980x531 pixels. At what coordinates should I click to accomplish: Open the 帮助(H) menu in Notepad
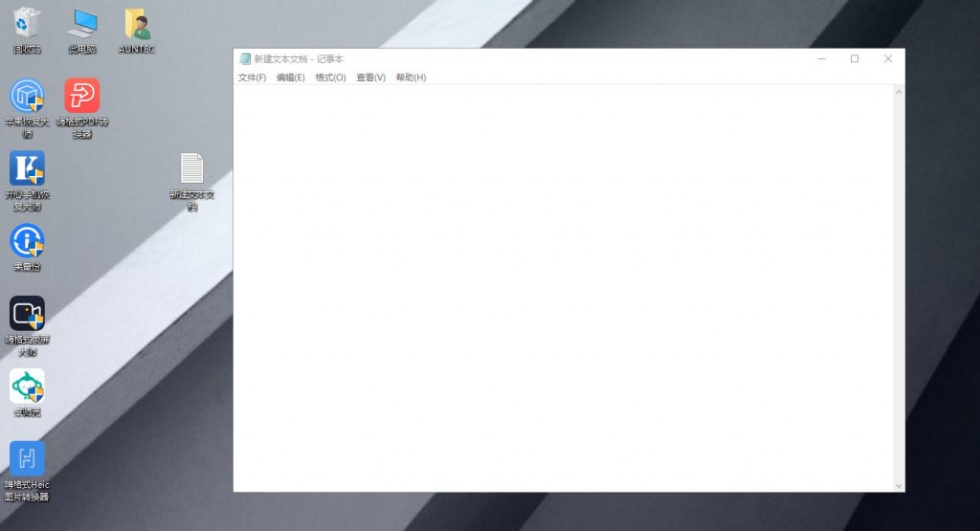pos(411,77)
